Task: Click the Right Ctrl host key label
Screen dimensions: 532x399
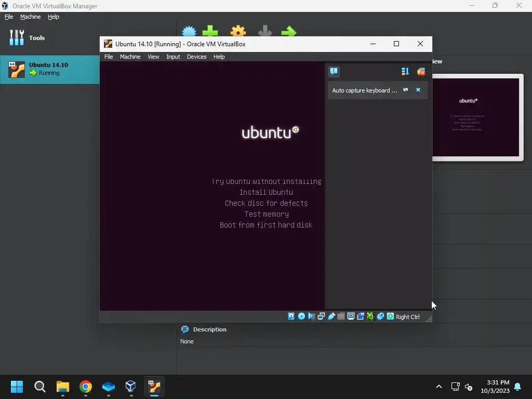Action: 407,317
